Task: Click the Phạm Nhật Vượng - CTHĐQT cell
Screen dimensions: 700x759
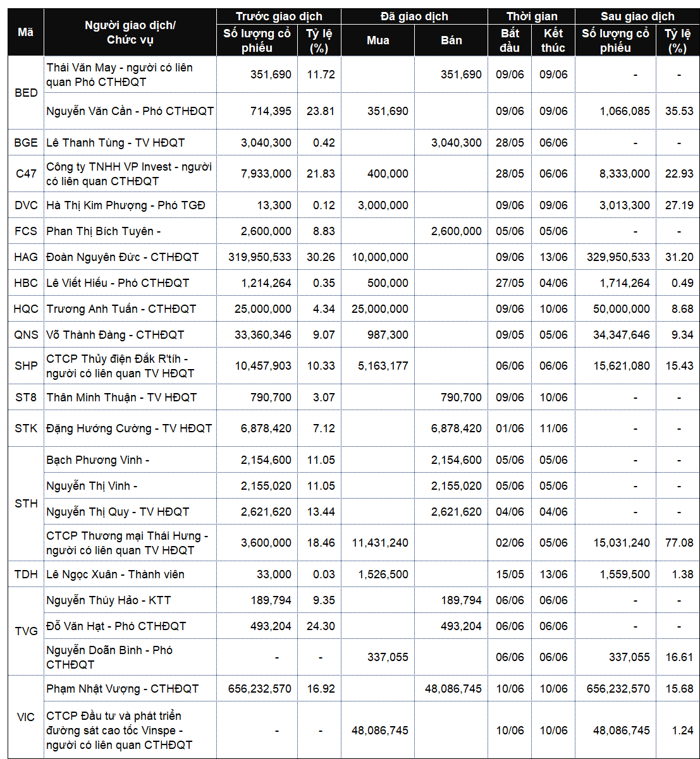Action: [123, 688]
